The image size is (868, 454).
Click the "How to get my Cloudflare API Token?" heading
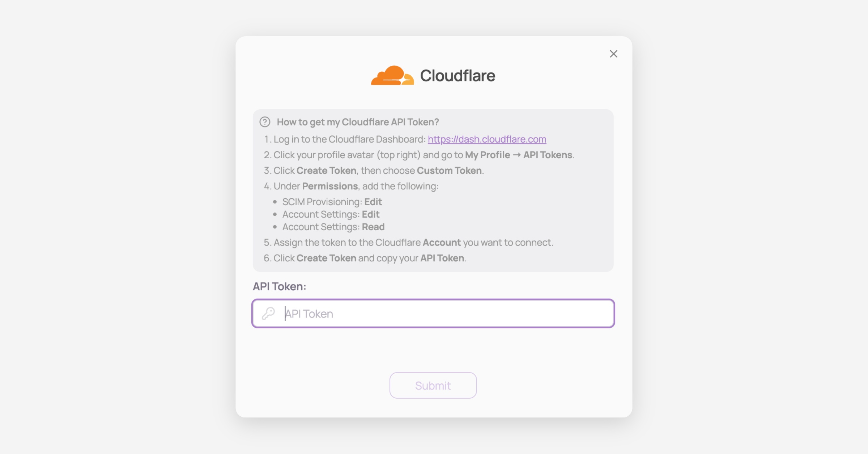click(x=358, y=122)
